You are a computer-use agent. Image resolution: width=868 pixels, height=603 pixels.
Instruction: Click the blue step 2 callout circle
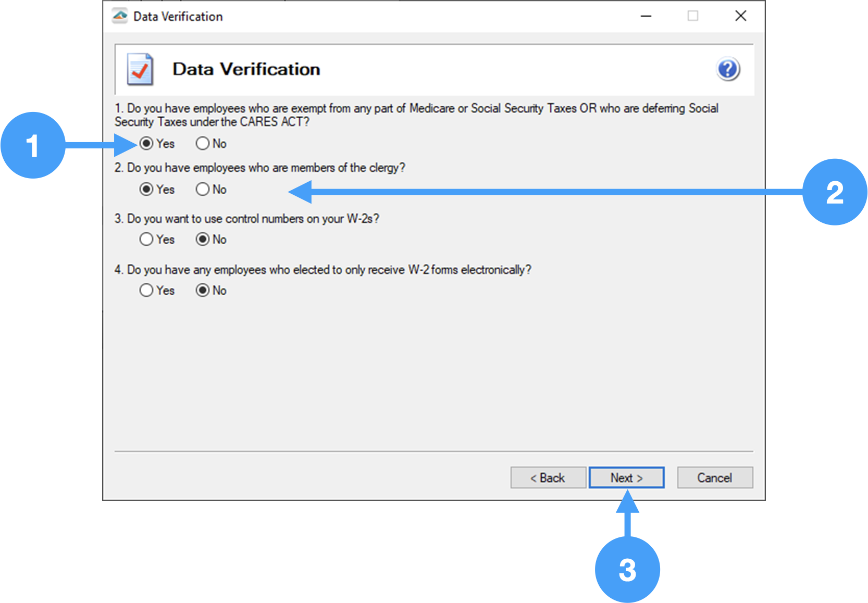click(835, 192)
